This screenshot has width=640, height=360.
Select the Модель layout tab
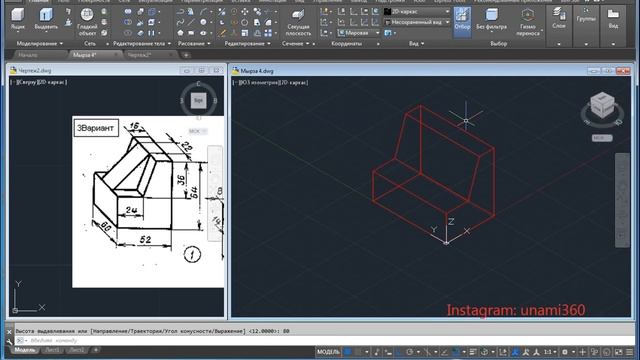24,350
